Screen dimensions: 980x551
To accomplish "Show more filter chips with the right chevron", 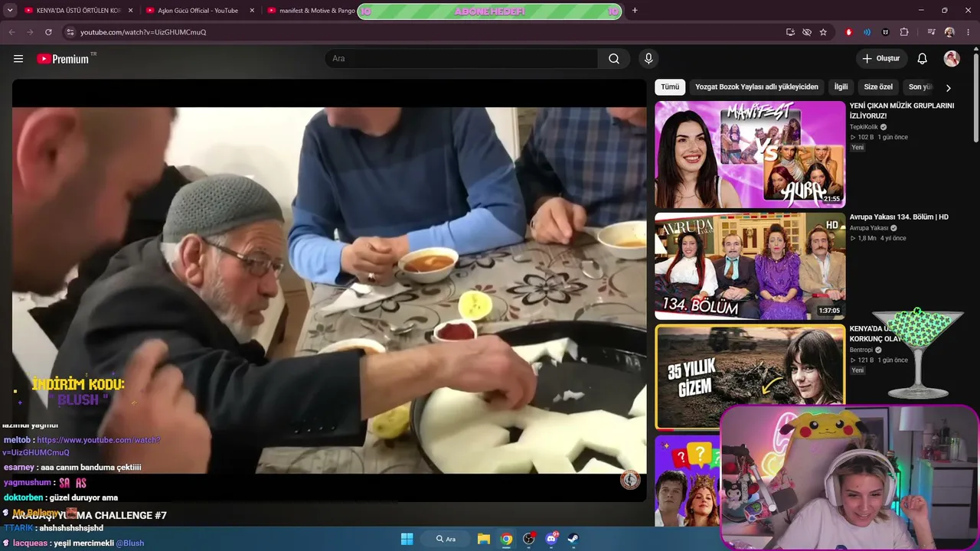I will pyautogui.click(x=948, y=87).
